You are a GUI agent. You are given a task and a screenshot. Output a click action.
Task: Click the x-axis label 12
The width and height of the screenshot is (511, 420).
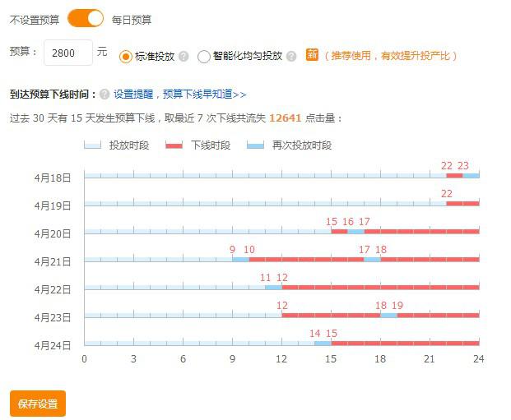point(281,359)
